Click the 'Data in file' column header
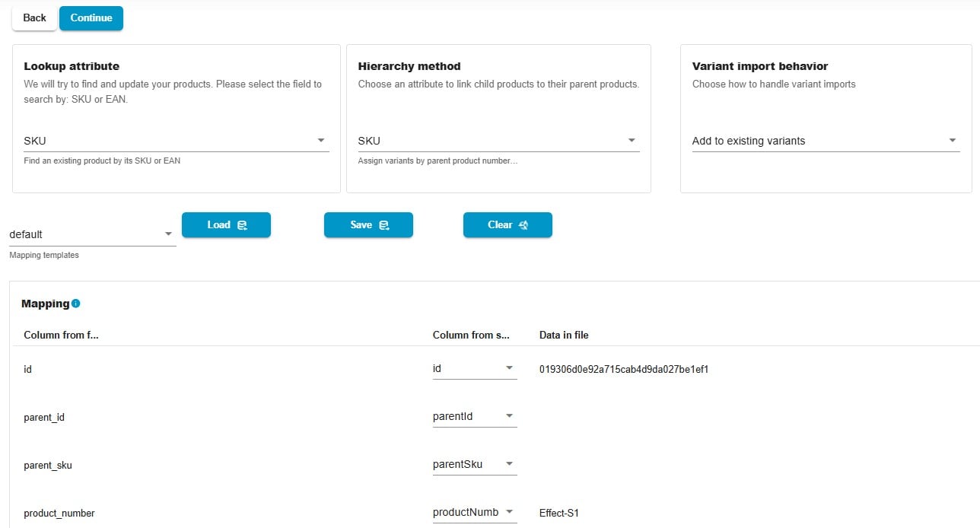The height and width of the screenshot is (528, 980). [564, 335]
